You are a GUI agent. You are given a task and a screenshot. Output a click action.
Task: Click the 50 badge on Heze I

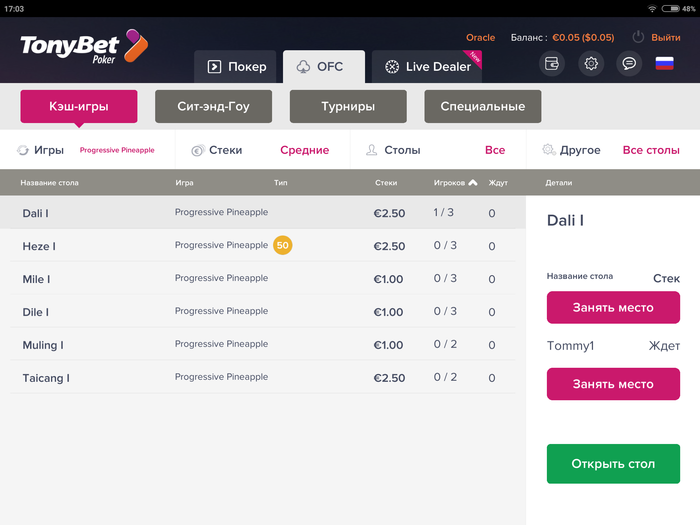(x=283, y=245)
